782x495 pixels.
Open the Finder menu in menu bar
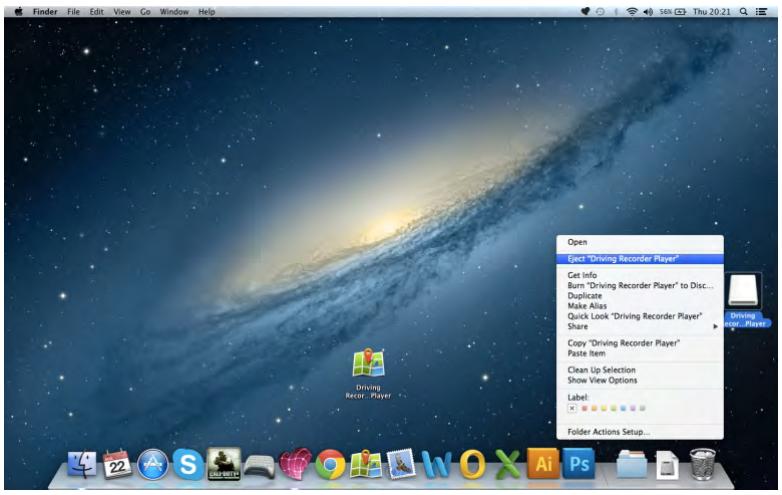coord(45,11)
